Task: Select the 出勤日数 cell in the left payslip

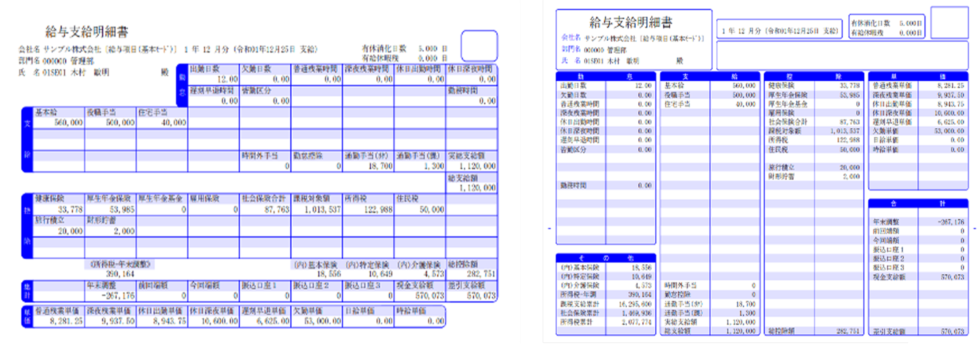Action: pos(214,75)
